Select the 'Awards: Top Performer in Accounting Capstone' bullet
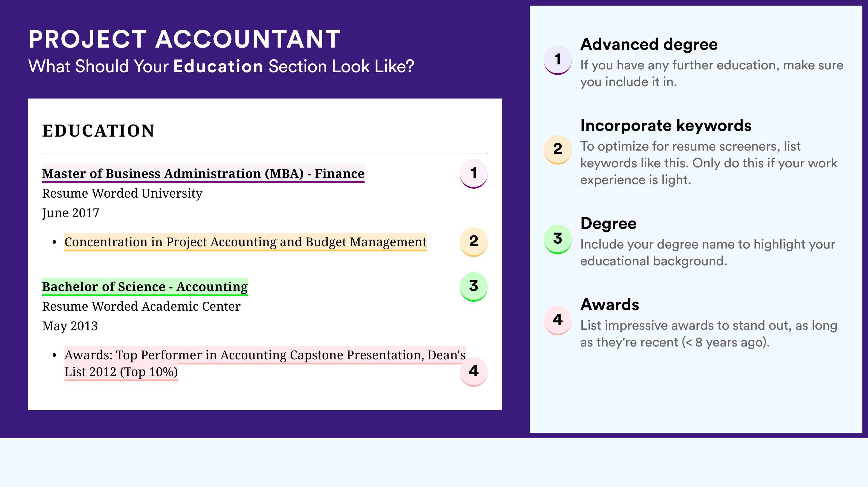This screenshot has height=487, width=868. 265,363
